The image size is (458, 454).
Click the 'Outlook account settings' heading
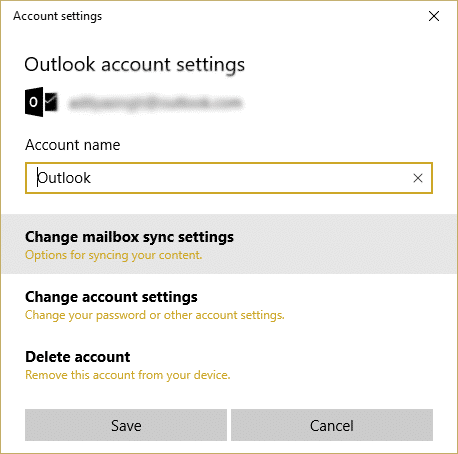pyautogui.click(x=135, y=65)
